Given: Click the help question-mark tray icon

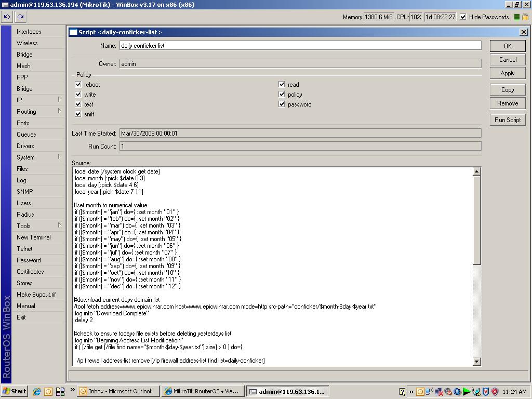Looking at the screenshot, I should (x=402, y=392).
